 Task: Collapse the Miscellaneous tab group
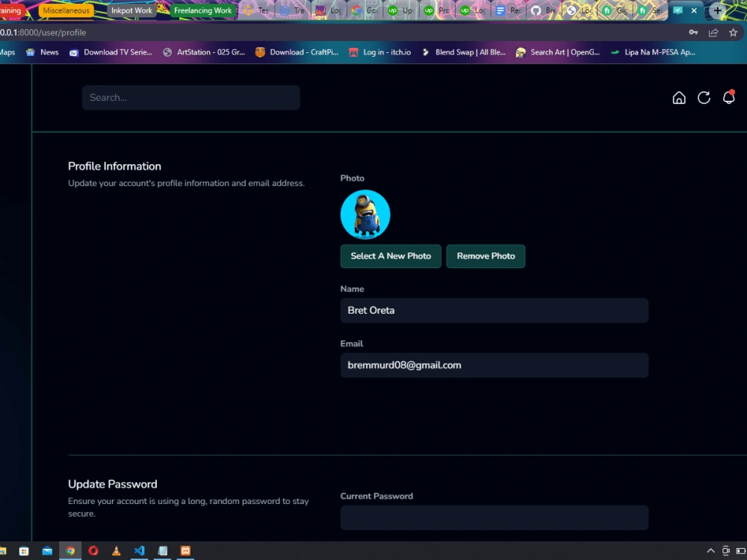coord(67,10)
